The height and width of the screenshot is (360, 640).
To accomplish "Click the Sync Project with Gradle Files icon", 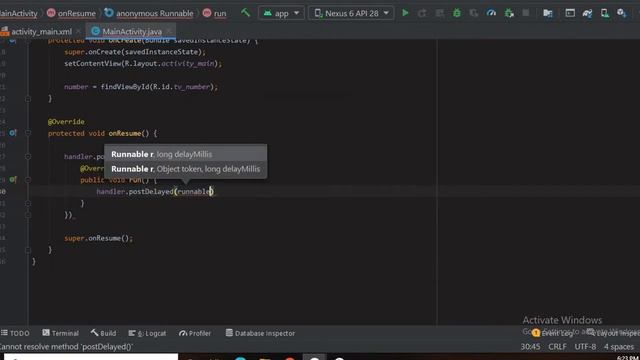I will 587,13.
